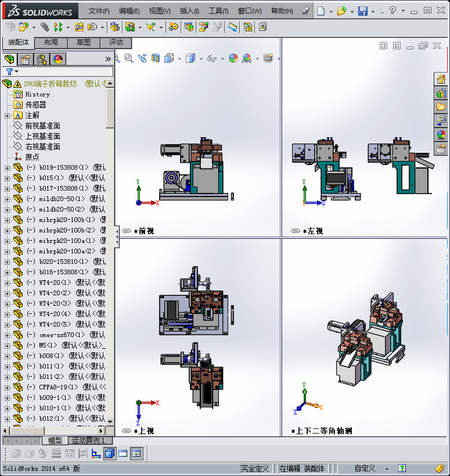Click the Hide/Show Items glasses icon
Image resolution: width=450 pixels, height=476 pixels.
coord(212,58)
